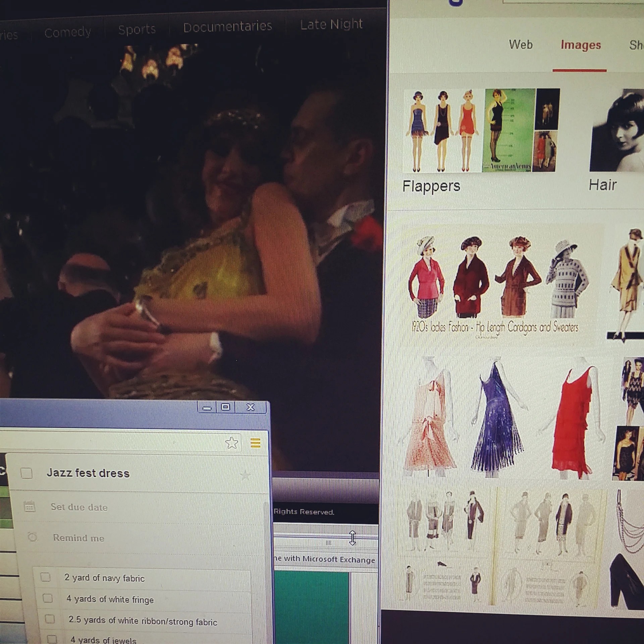Open the yellow hamburger menu
Screen dimensions: 644x644
tap(255, 443)
